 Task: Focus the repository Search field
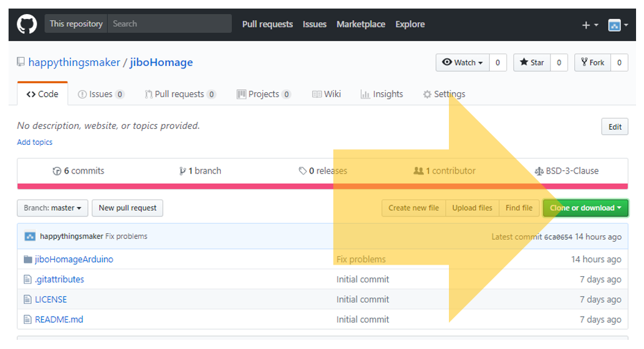coord(169,24)
